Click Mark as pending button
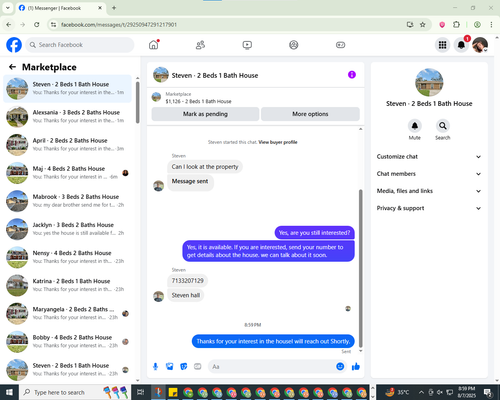 (205, 114)
